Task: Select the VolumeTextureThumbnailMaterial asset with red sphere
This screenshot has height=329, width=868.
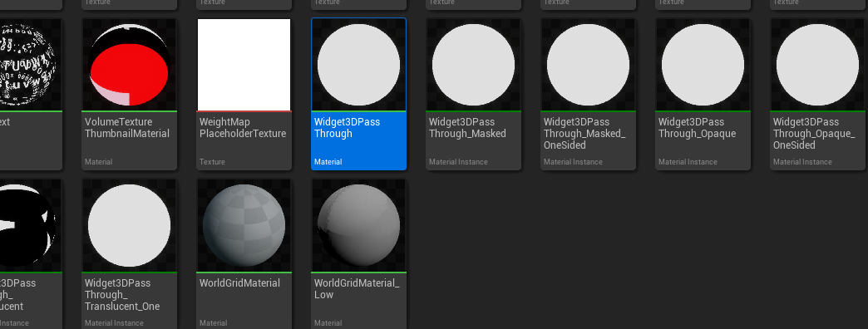Action: tap(129, 94)
